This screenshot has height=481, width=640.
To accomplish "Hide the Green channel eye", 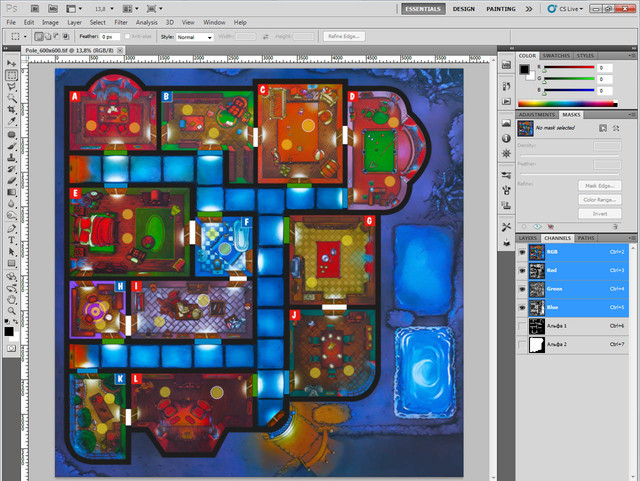I will (x=522, y=289).
